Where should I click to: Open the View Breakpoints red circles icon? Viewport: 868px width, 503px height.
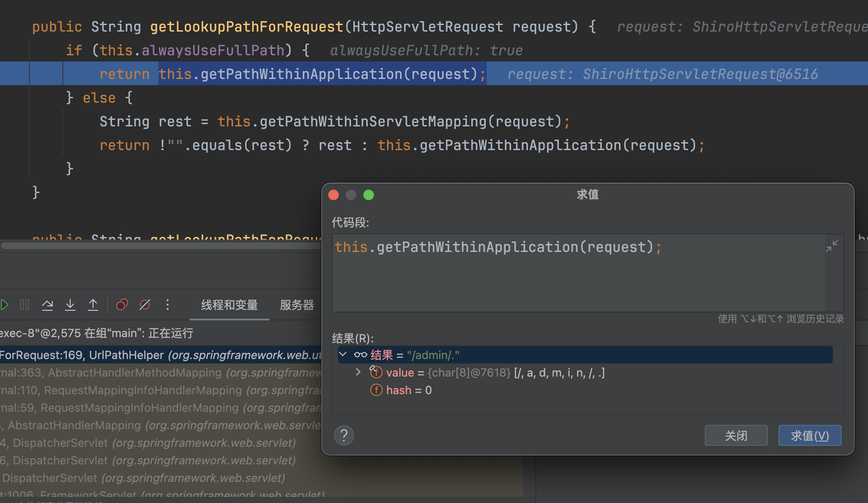(x=122, y=305)
